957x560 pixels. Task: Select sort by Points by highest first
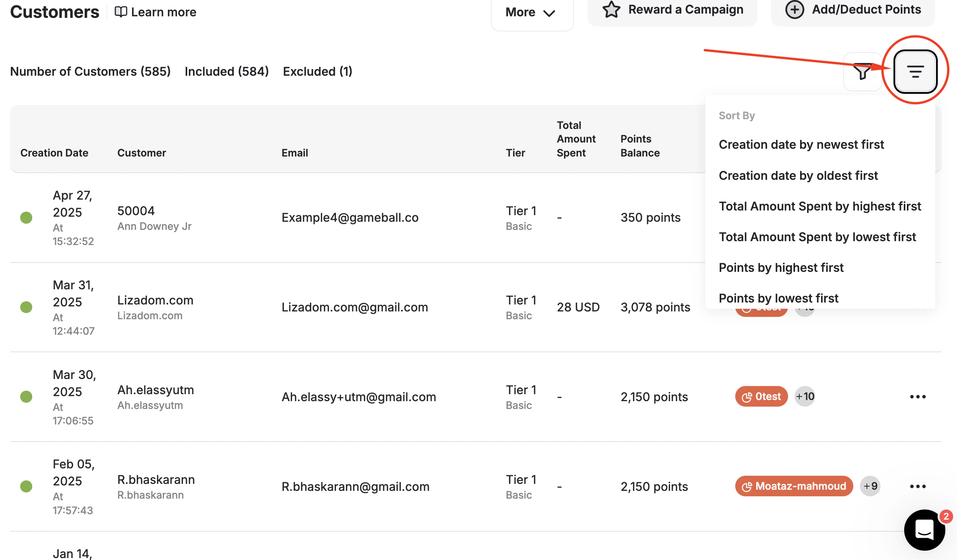pyautogui.click(x=781, y=268)
